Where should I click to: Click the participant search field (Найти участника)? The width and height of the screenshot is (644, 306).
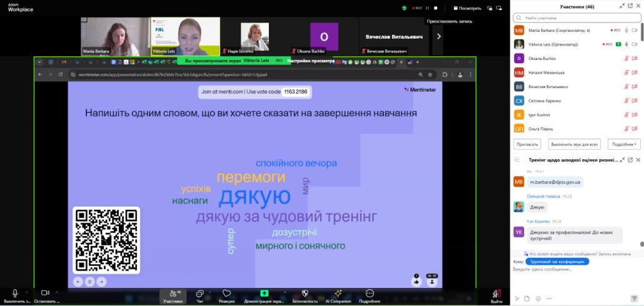575,18
